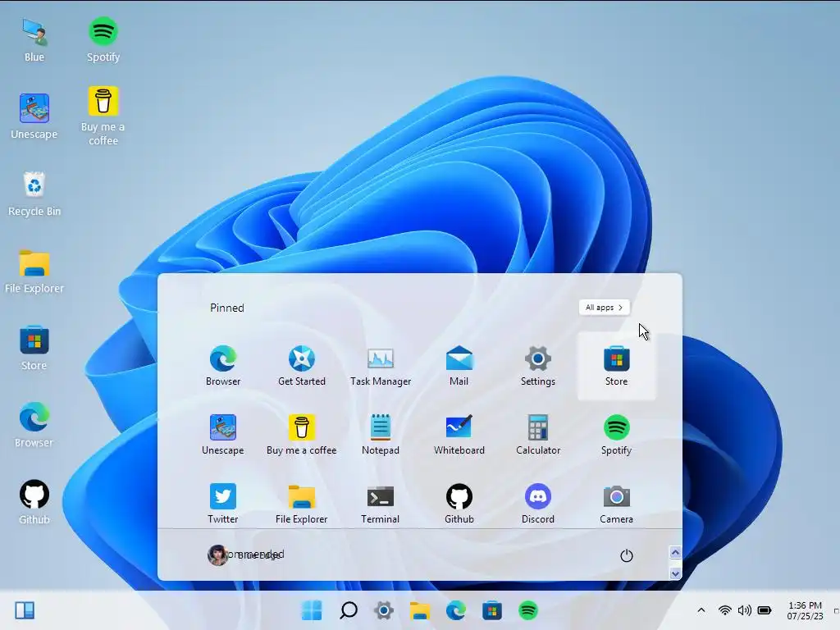Click the Start button on taskbar
This screenshot has height=630, width=840.
tap(312, 610)
